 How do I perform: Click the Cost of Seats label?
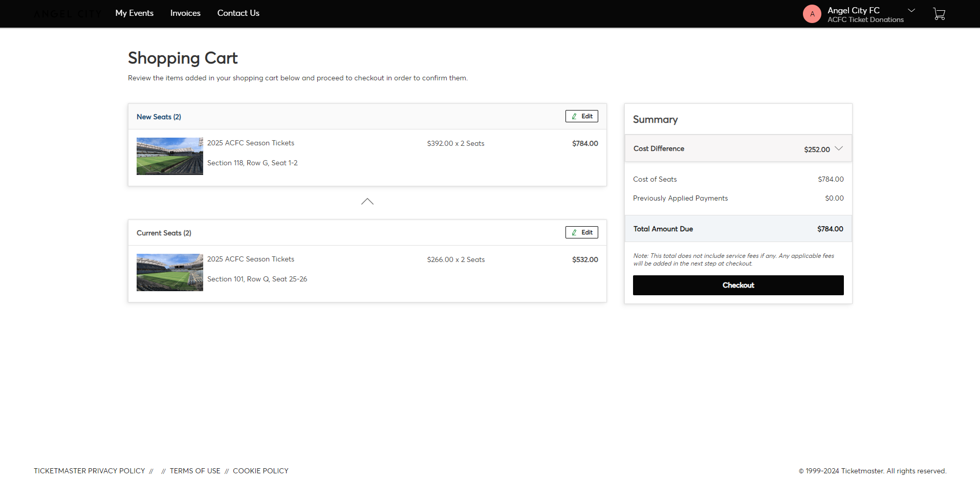click(655, 179)
